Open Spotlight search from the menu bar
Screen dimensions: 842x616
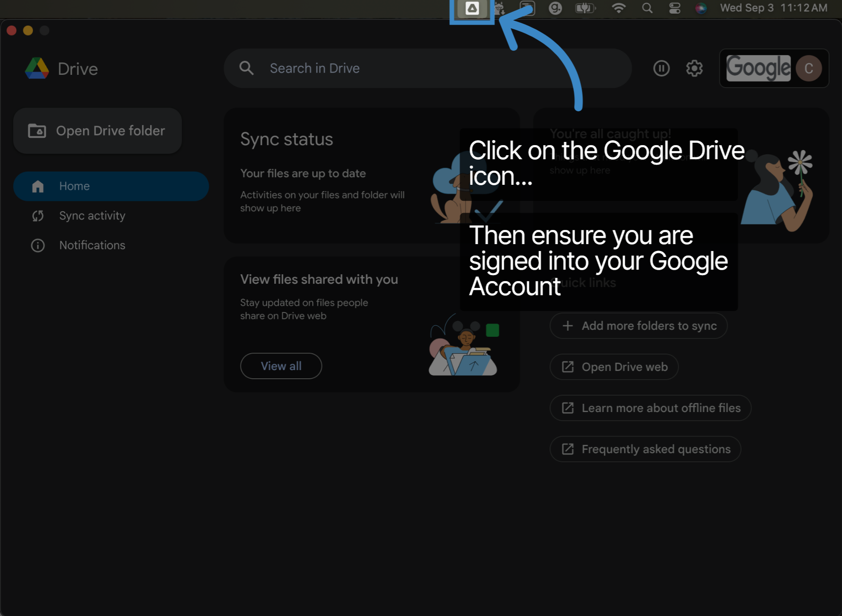point(647,8)
